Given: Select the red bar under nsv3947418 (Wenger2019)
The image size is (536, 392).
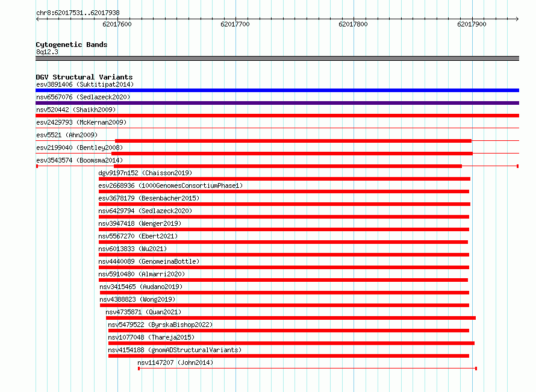Looking at the screenshot, I should tap(284, 229).
